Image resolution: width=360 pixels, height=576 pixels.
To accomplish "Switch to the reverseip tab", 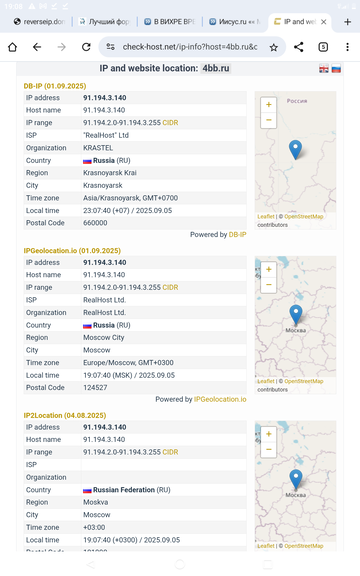I will [x=39, y=22].
